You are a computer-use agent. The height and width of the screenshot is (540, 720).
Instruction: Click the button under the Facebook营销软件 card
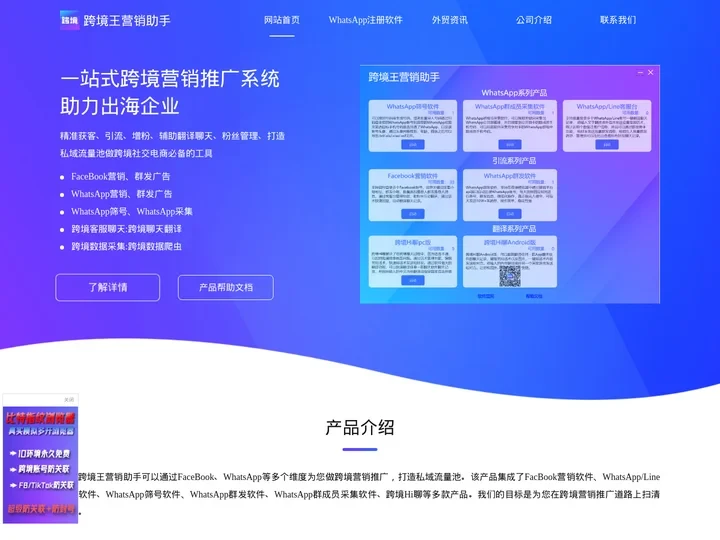coord(413,214)
